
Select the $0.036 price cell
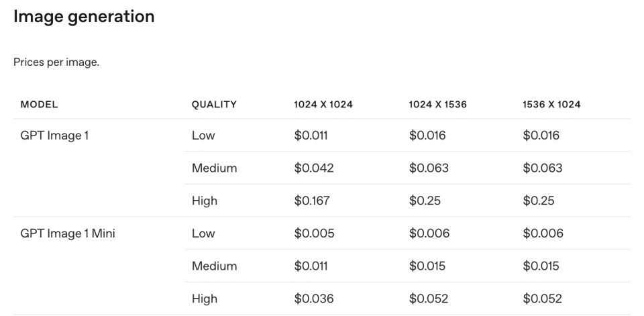point(314,299)
